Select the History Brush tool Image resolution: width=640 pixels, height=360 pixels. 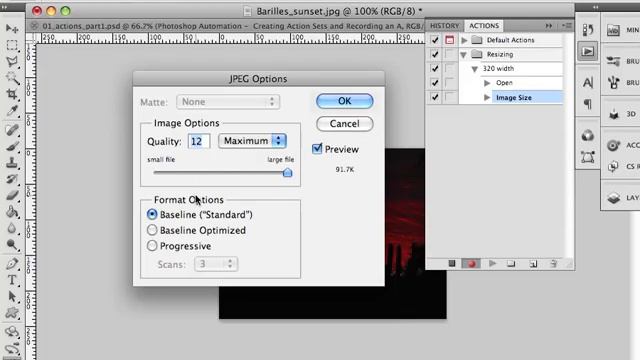[x=12, y=179]
